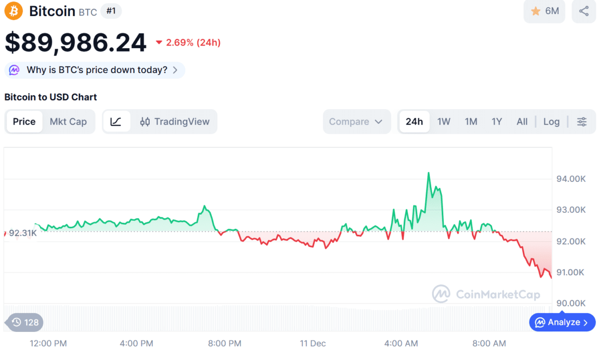
Task: Toggle Log scale on chart
Action: [x=551, y=122]
